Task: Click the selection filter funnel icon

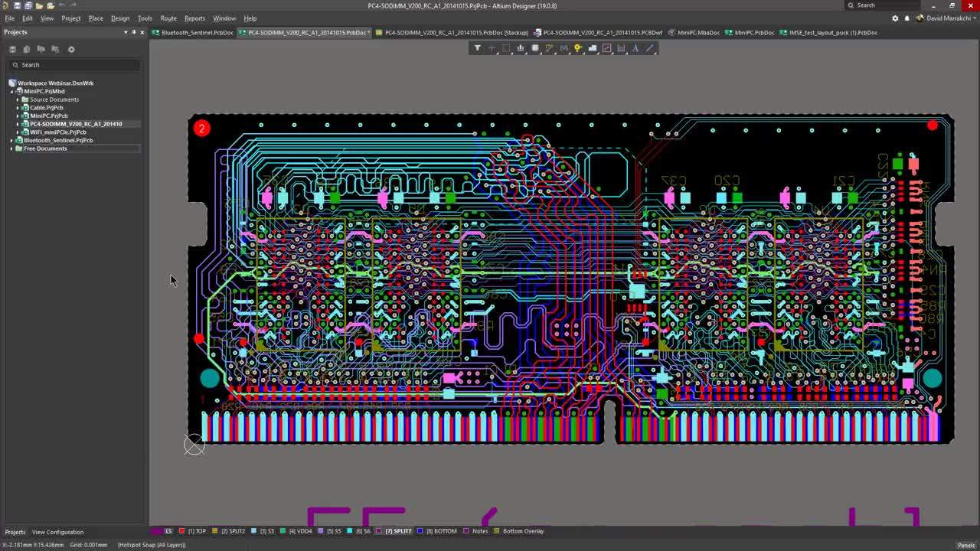Action: click(x=477, y=48)
